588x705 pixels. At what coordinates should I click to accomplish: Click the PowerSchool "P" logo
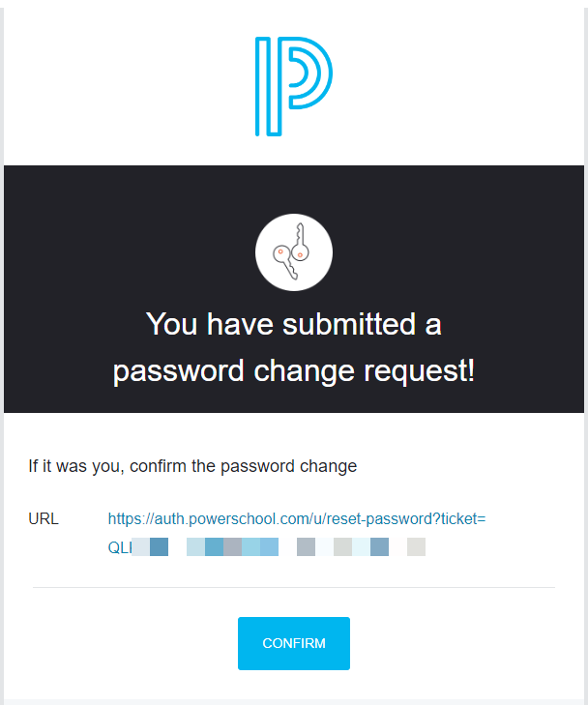click(x=293, y=85)
